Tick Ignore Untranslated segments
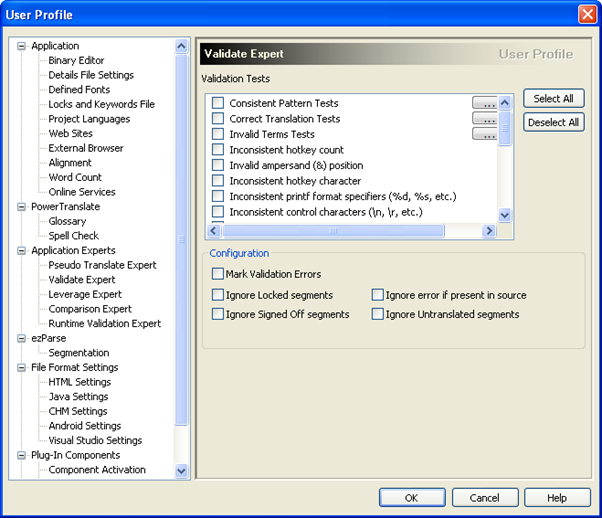602x518 pixels. click(x=378, y=314)
